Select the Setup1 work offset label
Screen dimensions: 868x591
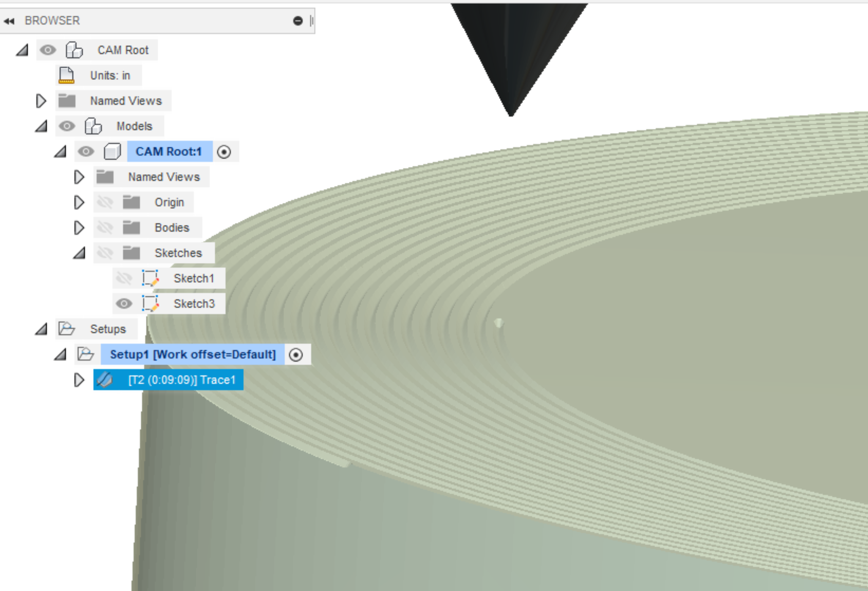193,354
